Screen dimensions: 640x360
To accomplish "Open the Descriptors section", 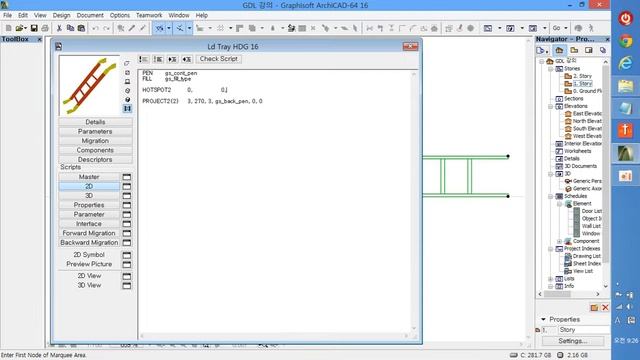I will 95,160.
